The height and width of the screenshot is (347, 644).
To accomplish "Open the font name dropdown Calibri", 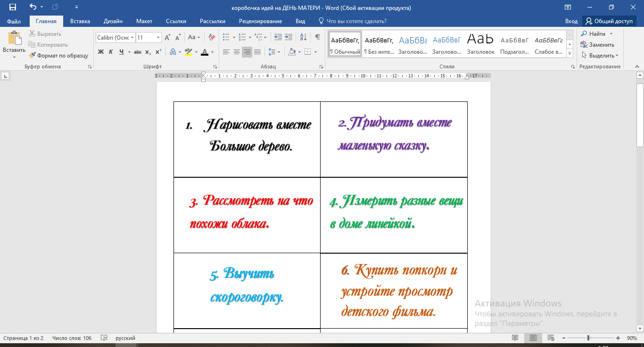I will (x=132, y=37).
